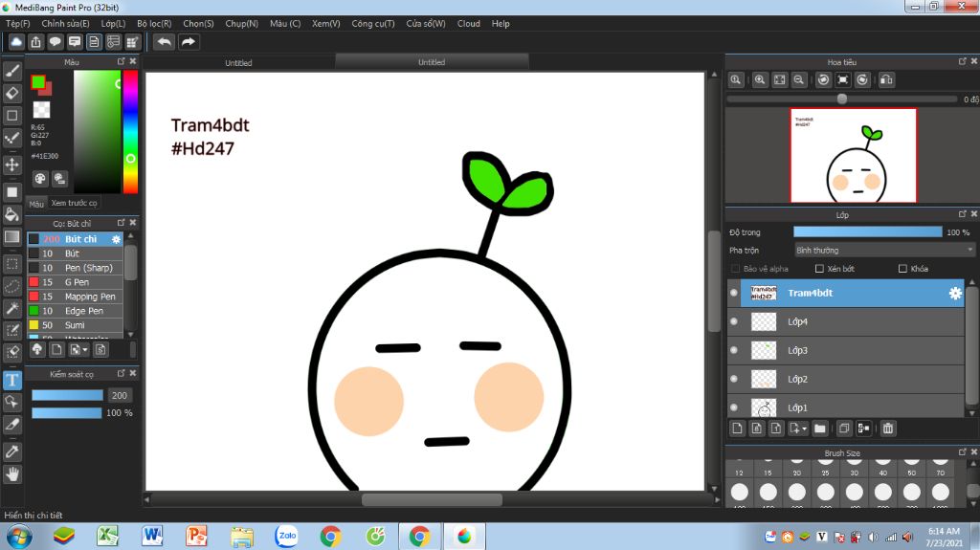Select the Eraser tool

(x=11, y=93)
